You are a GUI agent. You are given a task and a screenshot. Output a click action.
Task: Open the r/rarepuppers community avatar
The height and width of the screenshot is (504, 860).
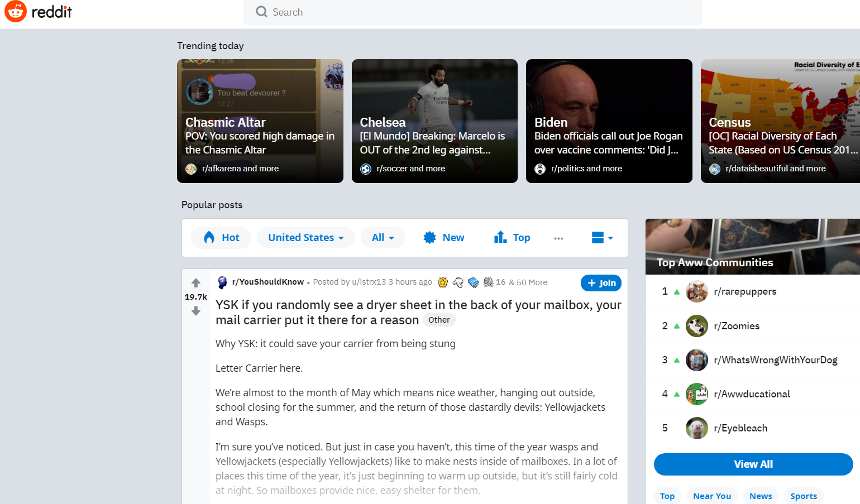[696, 292]
